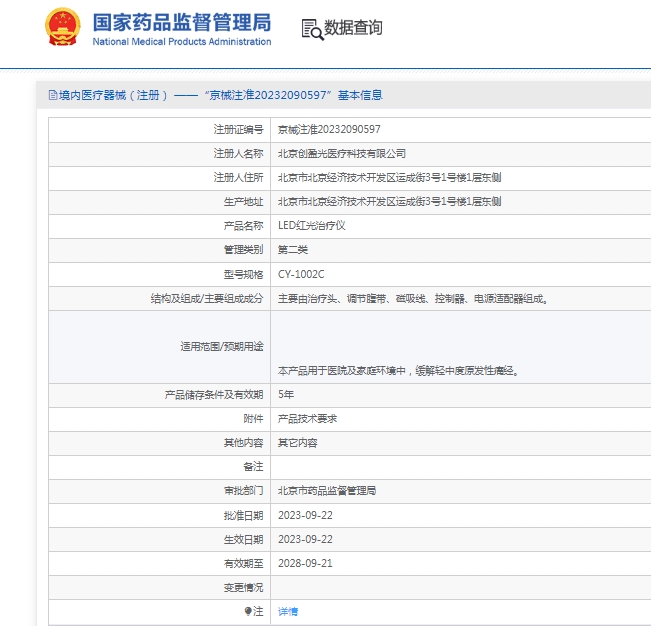Select registration number 京械注准20232090597 cell
The height and width of the screenshot is (626, 651).
329,130
